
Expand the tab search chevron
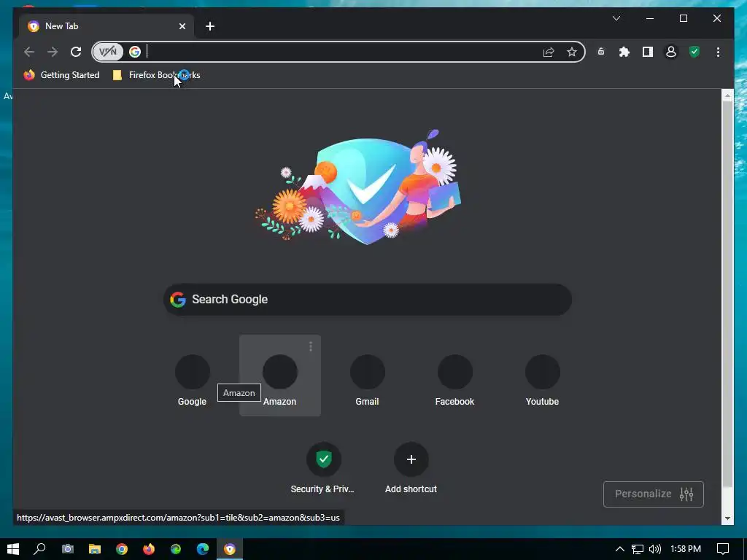pos(616,18)
